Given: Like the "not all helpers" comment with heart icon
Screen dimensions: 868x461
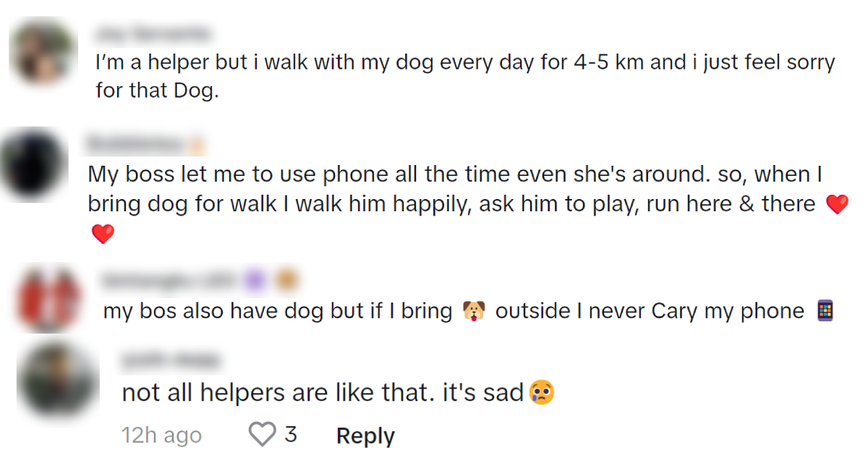Looking at the screenshot, I should [x=262, y=435].
